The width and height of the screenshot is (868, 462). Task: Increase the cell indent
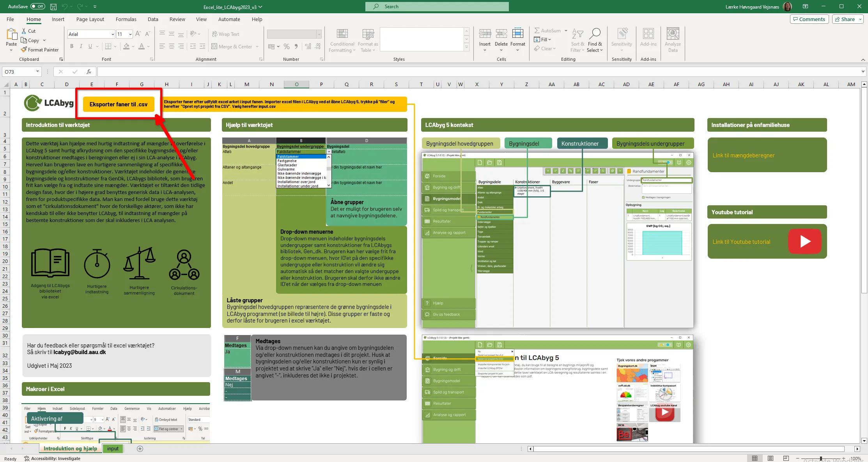click(202, 46)
